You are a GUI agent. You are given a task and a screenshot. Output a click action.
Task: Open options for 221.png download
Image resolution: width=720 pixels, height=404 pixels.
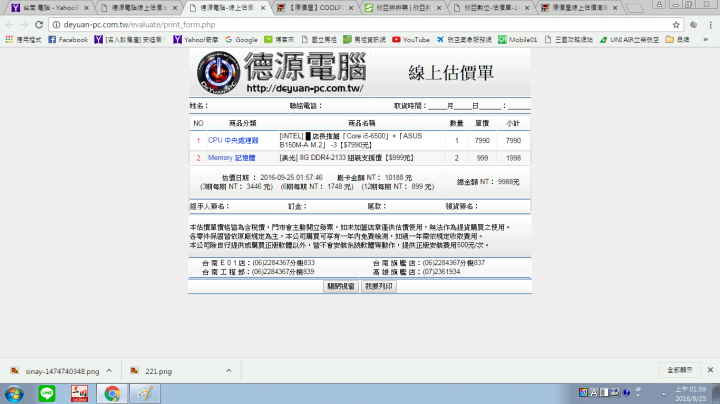pyautogui.click(x=229, y=371)
